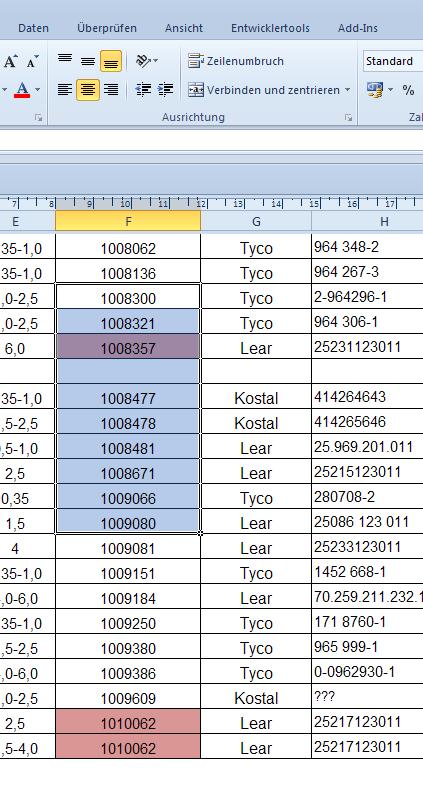The height and width of the screenshot is (787, 423).
Task: Select column G header
Action: click(x=256, y=221)
